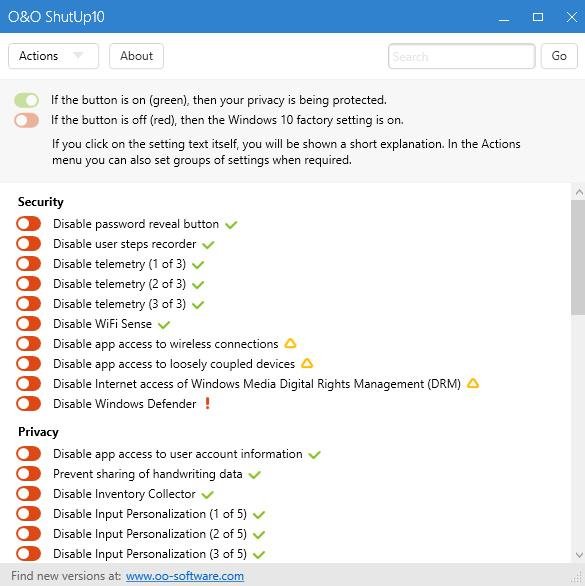Click the vertical scrollbar thumb

[x=578, y=257]
